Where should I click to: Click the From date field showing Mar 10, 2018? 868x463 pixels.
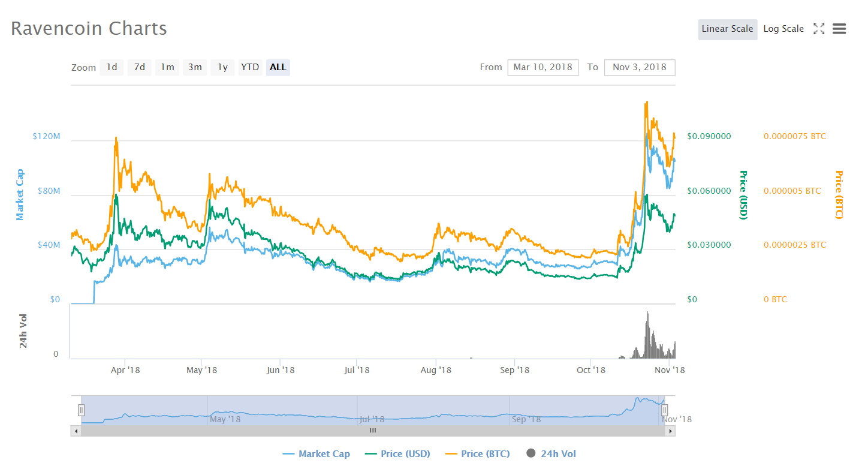543,67
